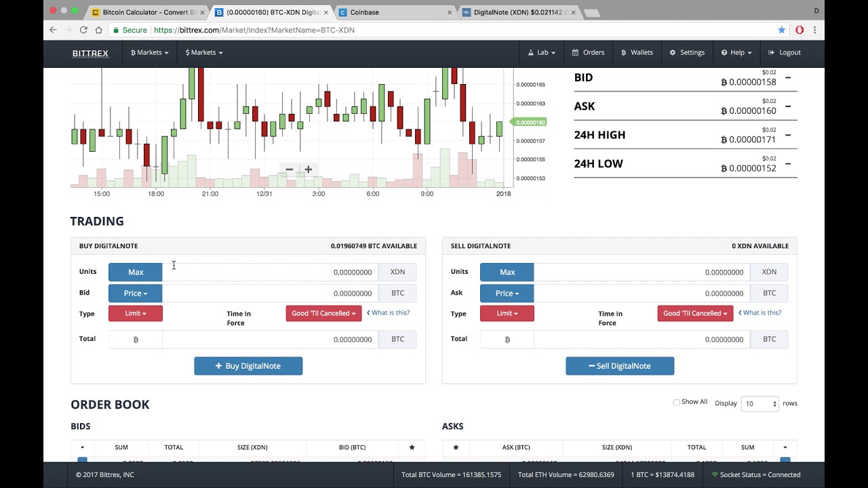The height and width of the screenshot is (488, 868).
Task: Enable the Show All checkbox
Action: [676, 403]
